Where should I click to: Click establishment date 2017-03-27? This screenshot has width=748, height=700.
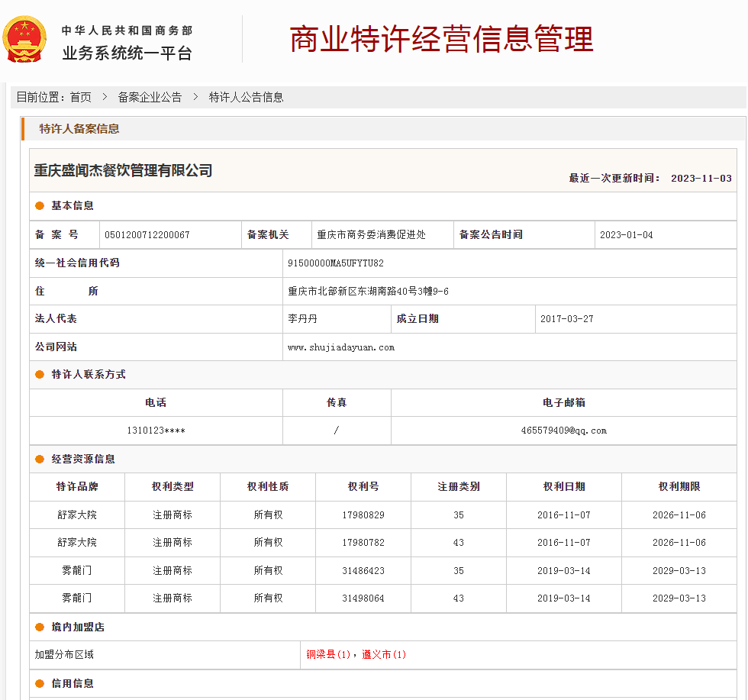tap(566, 319)
